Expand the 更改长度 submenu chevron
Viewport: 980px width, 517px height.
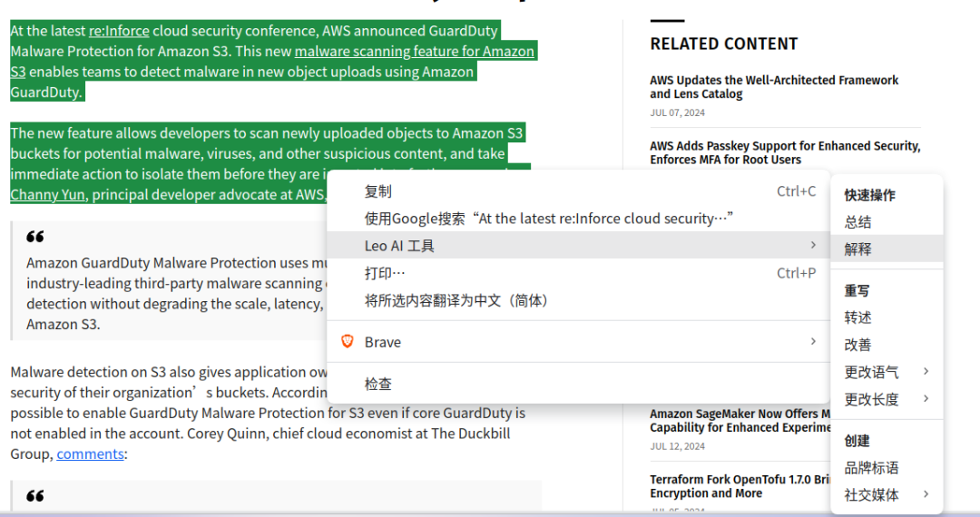pyautogui.click(x=926, y=399)
